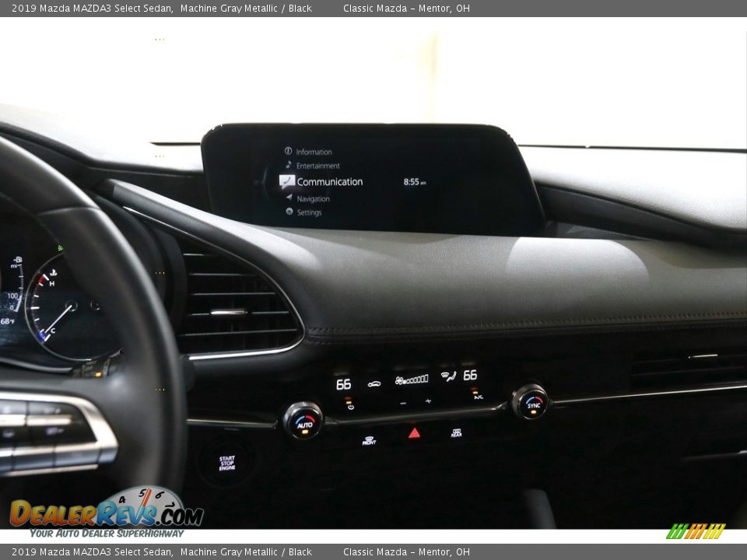The height and width of the screenshot is (560, 747).
Task: Tap the airflow mode vent icon
Action: (x=448, y=376)
